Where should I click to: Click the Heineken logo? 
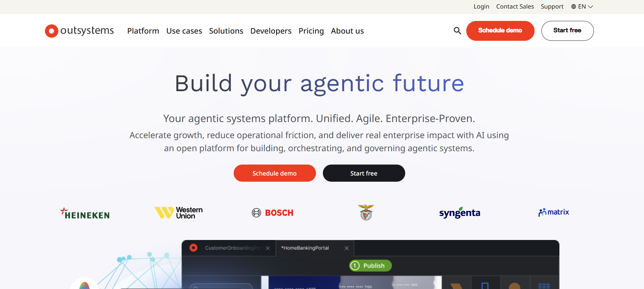point(85,213)
